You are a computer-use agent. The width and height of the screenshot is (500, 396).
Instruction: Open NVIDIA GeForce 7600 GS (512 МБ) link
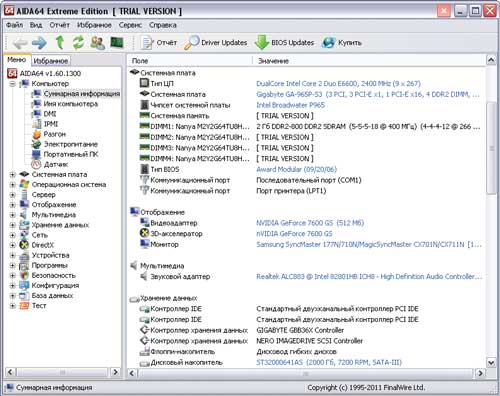point(310,223)
